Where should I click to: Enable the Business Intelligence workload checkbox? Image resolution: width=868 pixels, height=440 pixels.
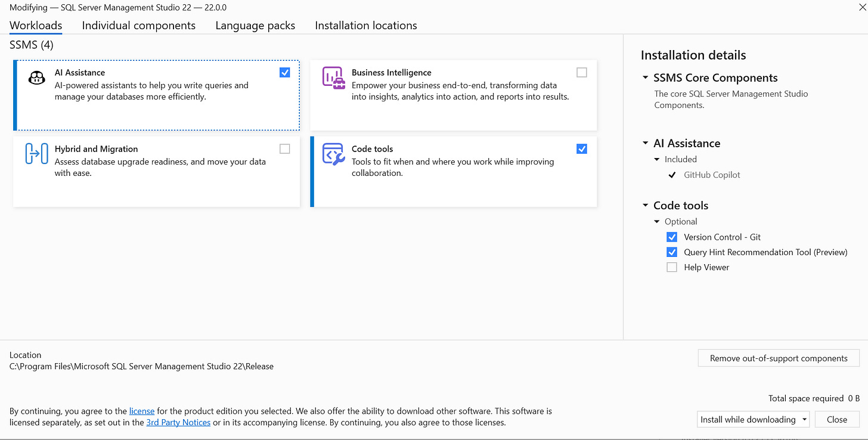click(x=582, y=73)
